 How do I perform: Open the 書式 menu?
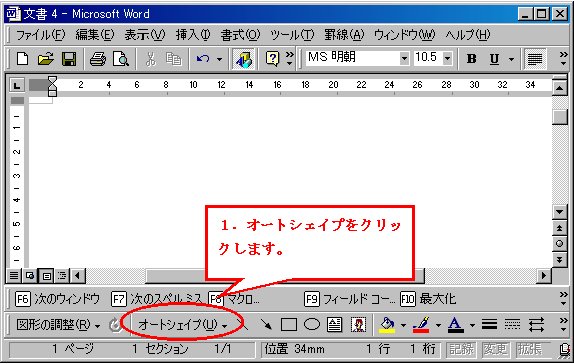240,35
